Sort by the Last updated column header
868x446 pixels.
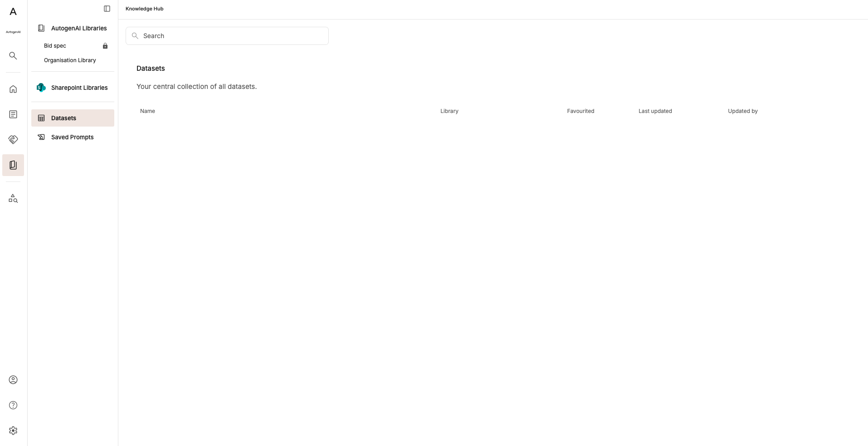click(x=655, y=111)
